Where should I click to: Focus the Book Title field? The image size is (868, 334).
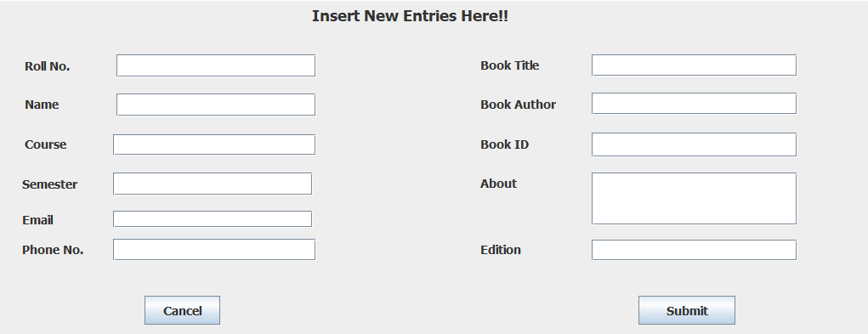[695, 65]
